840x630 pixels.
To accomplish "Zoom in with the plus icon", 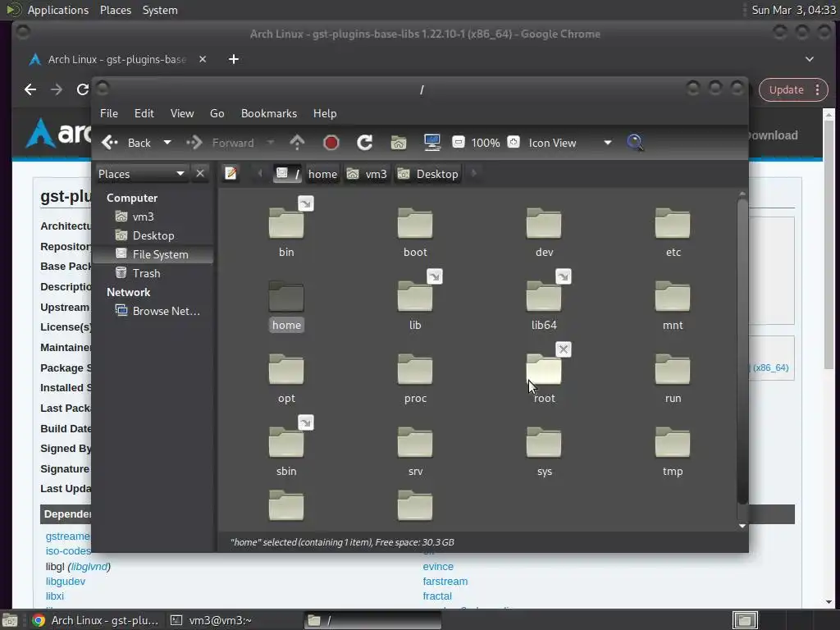I will 514,143.
